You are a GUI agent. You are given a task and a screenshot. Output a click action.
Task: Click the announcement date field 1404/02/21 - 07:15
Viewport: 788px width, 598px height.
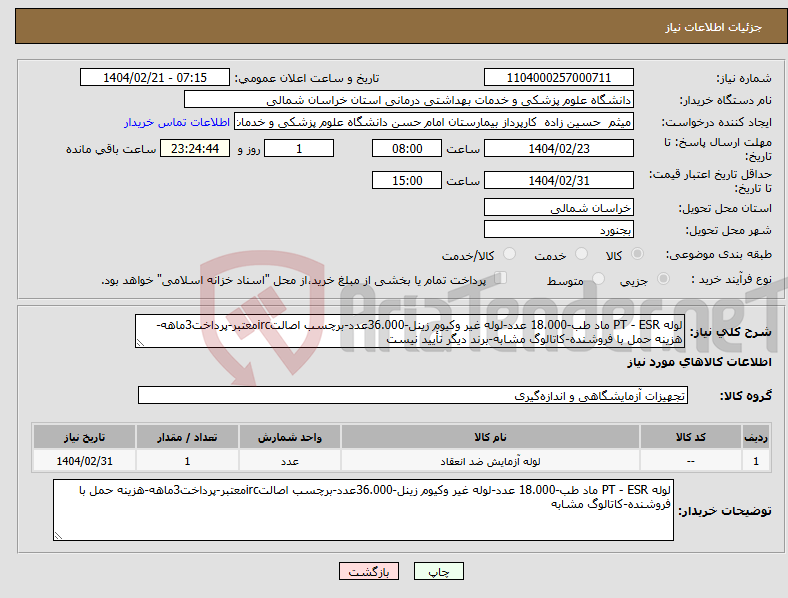(155, 77)
